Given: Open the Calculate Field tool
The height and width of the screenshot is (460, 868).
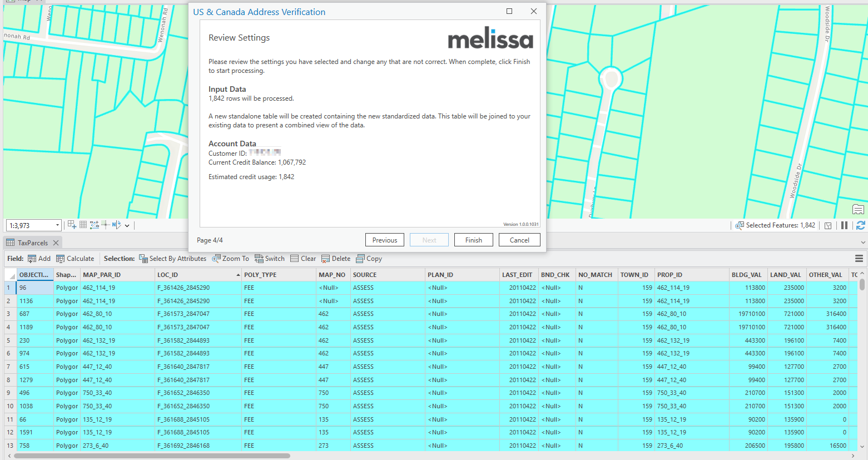Looking at the screenshot, I should [76, 258].
